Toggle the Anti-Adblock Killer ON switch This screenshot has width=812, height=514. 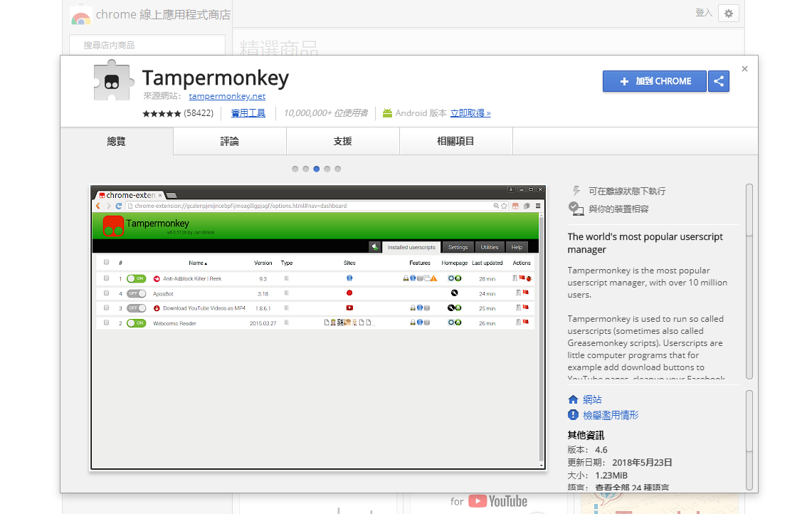coord(136,279)
